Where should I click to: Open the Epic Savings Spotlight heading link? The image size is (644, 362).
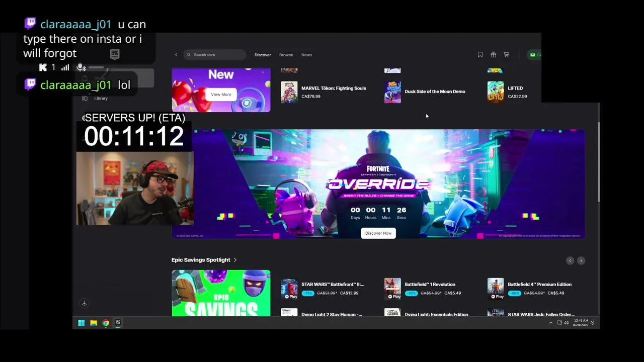point(201,260)
